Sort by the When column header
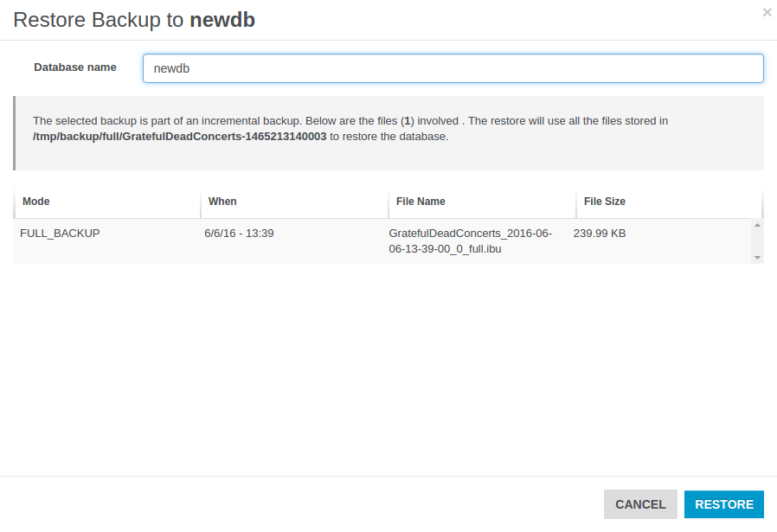Viewport: 777px width, 532px height. 222,202
